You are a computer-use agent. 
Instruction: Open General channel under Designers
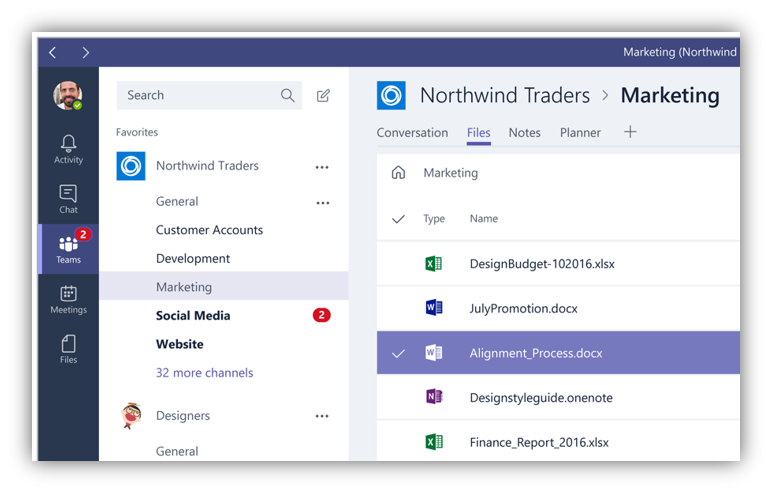177,451
